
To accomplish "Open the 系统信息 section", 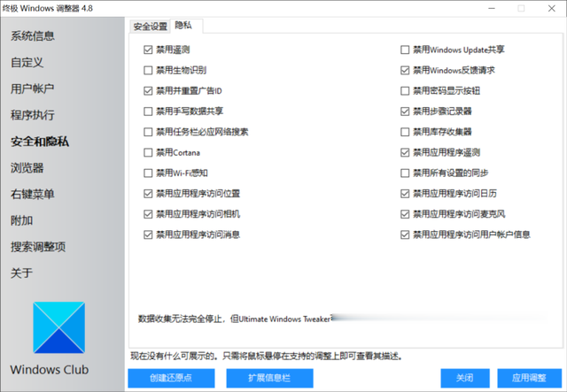I will tap(33, 35).
